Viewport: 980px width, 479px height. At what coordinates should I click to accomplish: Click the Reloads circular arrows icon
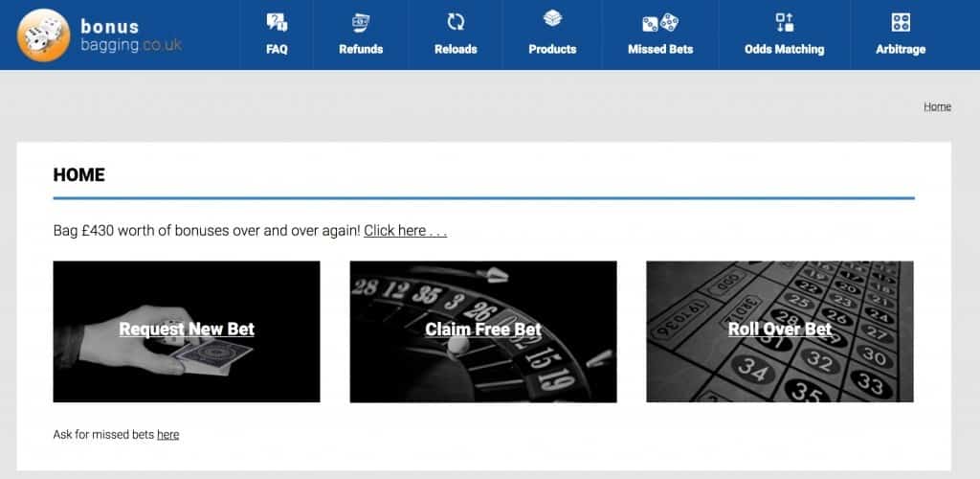pos(456,22)
